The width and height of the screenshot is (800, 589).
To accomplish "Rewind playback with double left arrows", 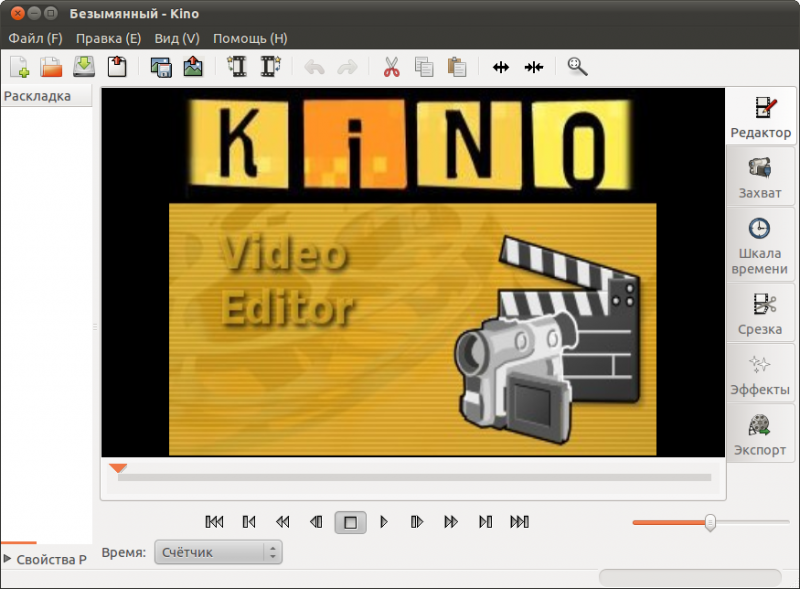I will (282, 522).
